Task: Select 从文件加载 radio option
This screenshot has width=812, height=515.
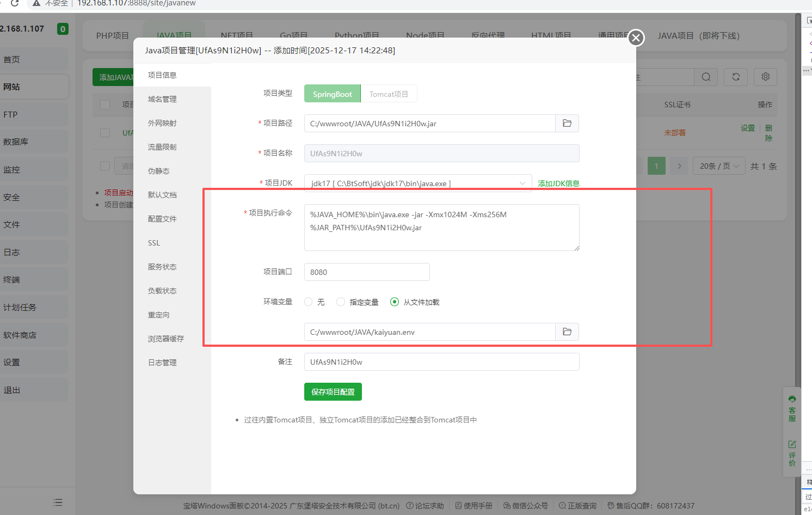Action: (x=395, y=302)
